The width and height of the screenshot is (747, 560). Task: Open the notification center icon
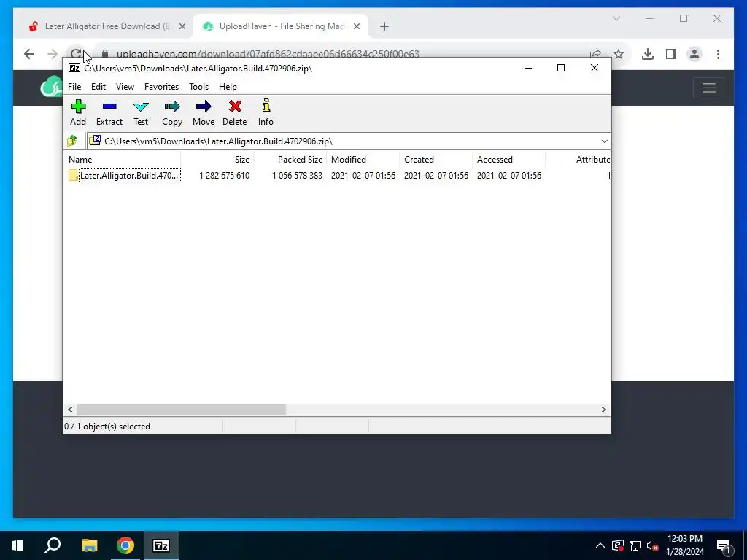(x=724, y=547)
